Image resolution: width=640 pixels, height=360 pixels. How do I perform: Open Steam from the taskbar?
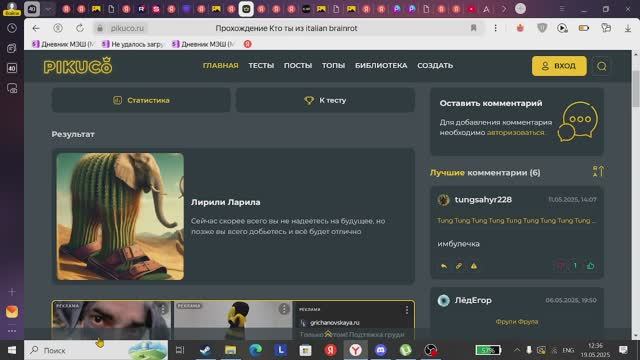(x=205, y=350)
